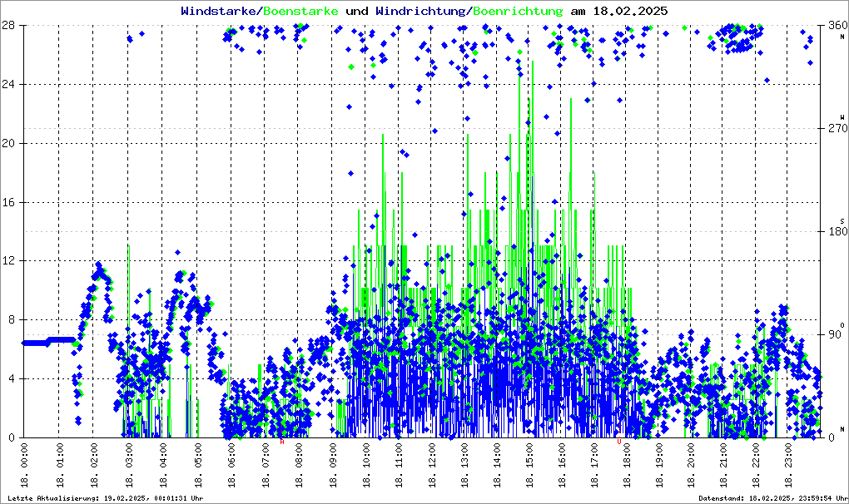Viewport: 849px width, 504px height.
Task: Click the right axis value 0
Action: 832,437
